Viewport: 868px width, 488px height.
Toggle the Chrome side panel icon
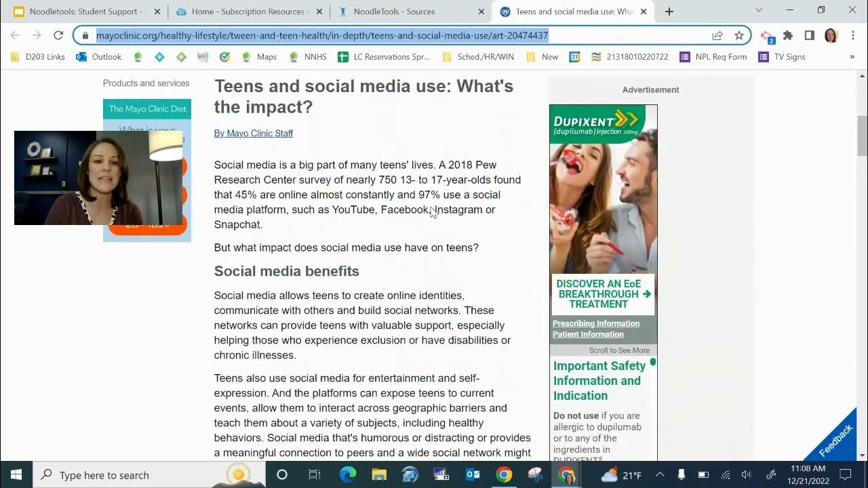tap(810, 36)
